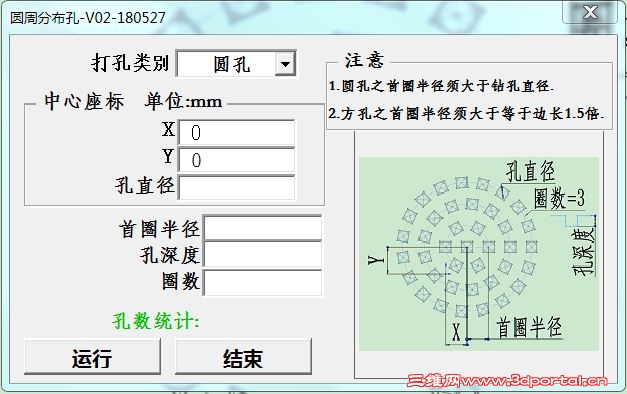
Task: Close the 圆周分布孔 dialog window
Action: (590, 12)
